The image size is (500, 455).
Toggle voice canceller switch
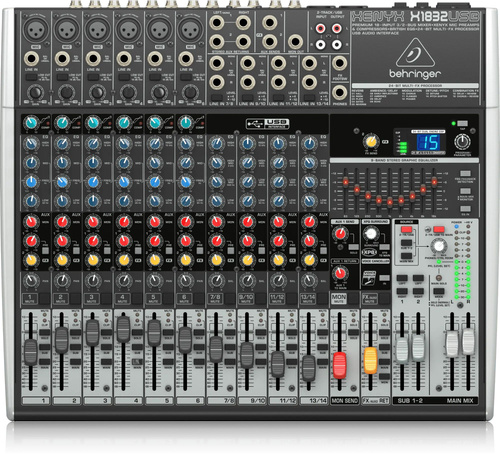coord(384,277)
